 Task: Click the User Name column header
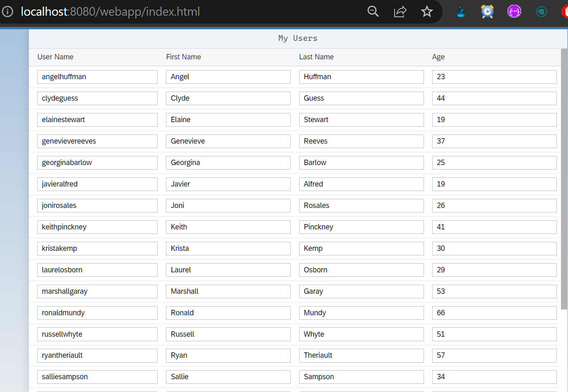55,57
